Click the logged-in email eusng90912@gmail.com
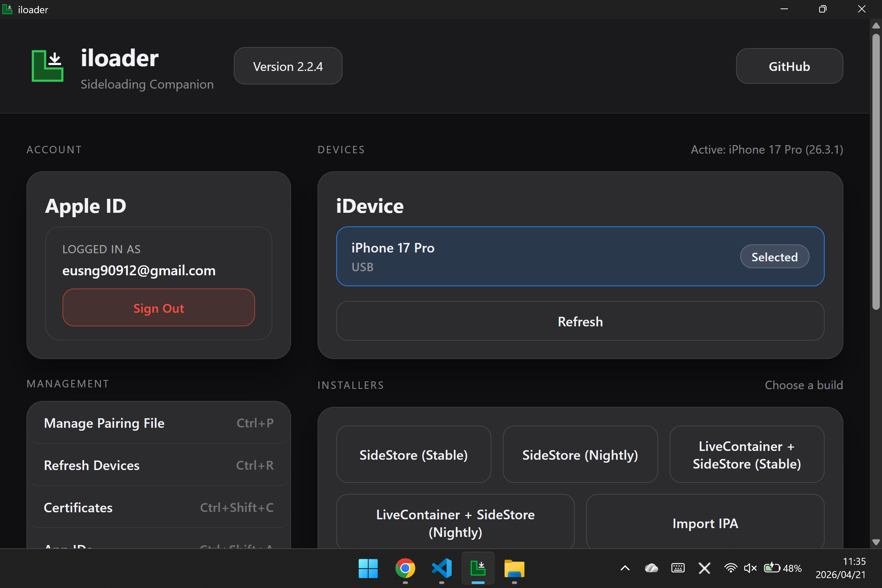 (x=139, y=270)
